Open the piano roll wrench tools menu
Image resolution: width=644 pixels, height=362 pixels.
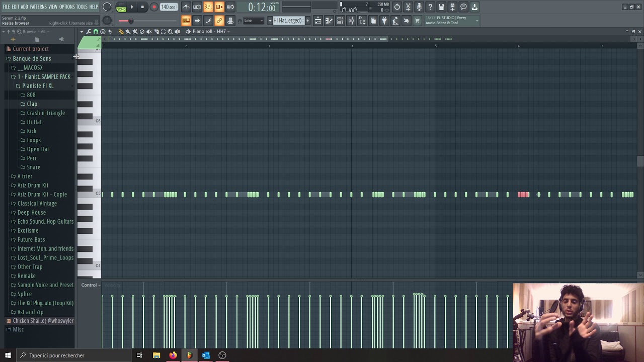click(x=89, y=31)
